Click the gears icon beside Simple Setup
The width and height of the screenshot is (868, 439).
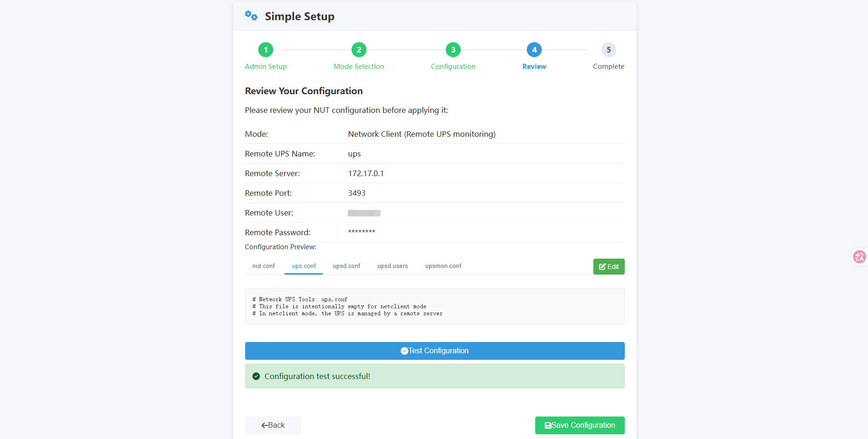click(x=251, y=16)
